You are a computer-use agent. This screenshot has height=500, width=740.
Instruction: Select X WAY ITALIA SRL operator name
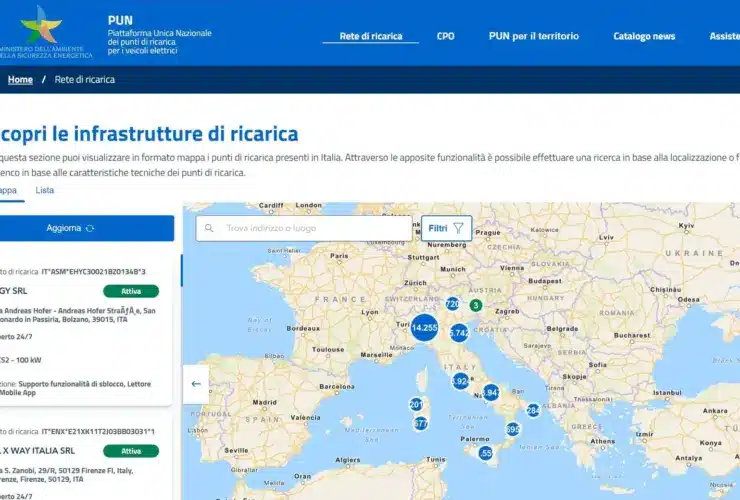coord(37,451)
